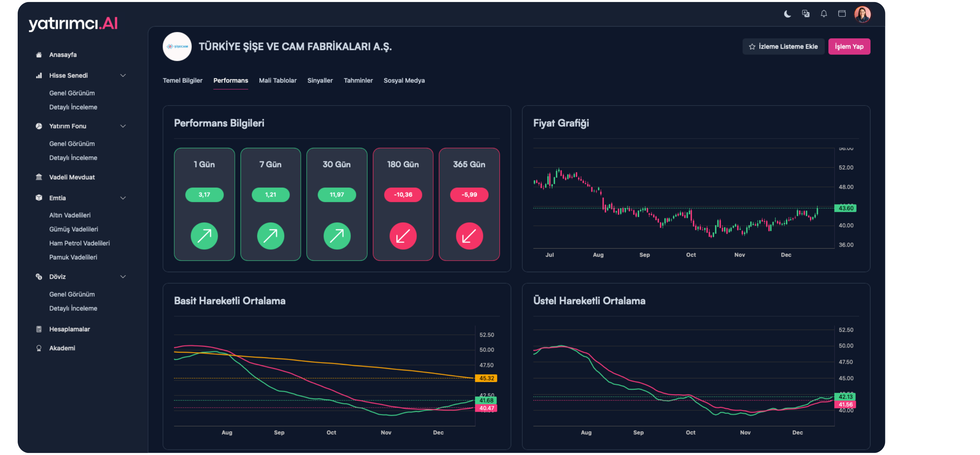Image resolution: width=980 pixels, height=455 pixels.
Task: Click the Hesaplamalar calculator icon
Action: [x=39, y=329]
